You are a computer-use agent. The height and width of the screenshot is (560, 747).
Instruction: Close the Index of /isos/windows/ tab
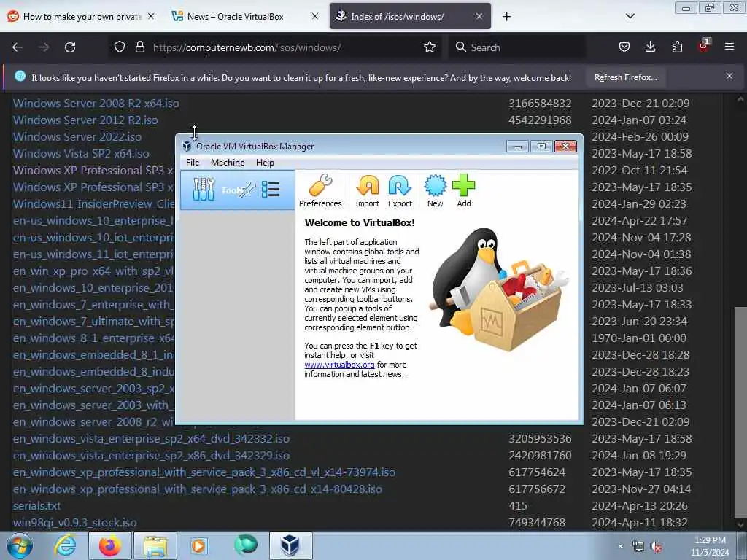[x=479, y=16]
